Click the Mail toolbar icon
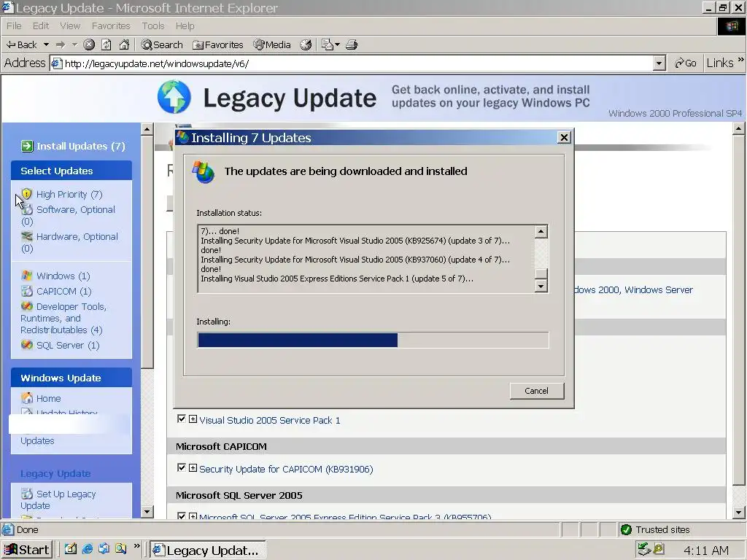The width and height of the screenshot is (747, 560). click(328, 44)
